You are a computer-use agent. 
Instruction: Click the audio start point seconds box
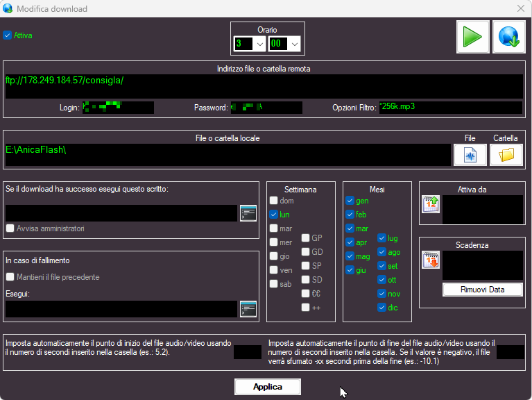[x=248, y=352]
